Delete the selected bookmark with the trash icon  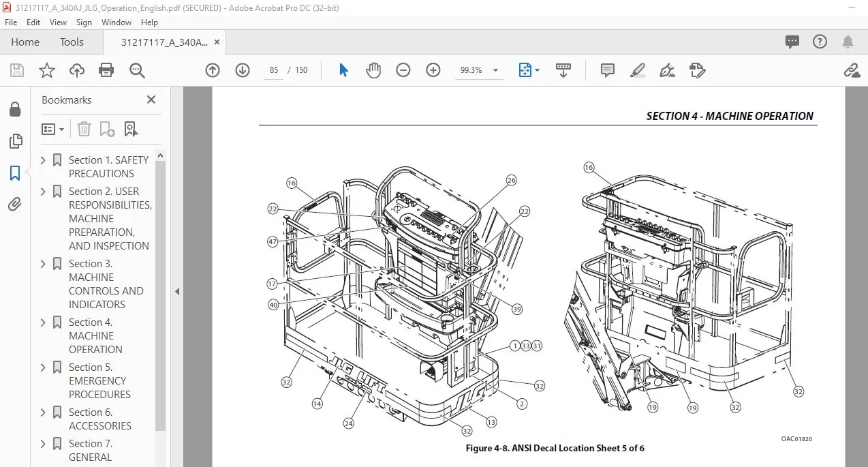click(x=84, y=129)
